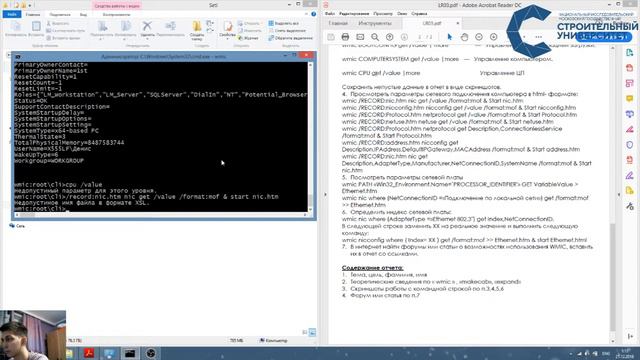Screen dimensions: 640x360
Task: Open the Protect shield tool in right pane
Action: pyautogui.click(x=629, y=145)
